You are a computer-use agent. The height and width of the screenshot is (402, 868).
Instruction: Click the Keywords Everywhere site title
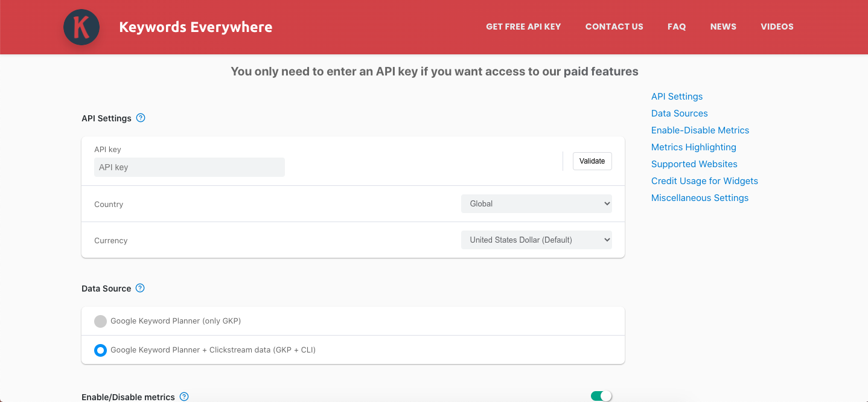(x=196, y=27)
